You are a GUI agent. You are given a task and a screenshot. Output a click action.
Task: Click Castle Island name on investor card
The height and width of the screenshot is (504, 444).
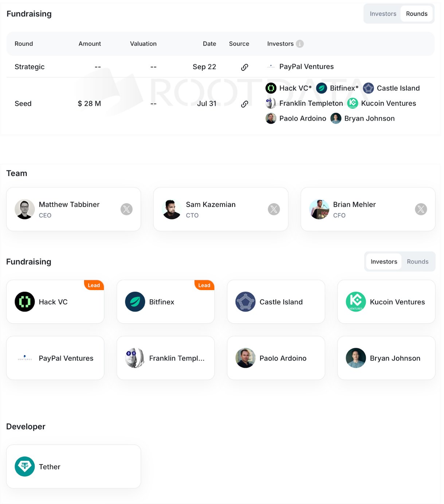click(x=281, y=302)
